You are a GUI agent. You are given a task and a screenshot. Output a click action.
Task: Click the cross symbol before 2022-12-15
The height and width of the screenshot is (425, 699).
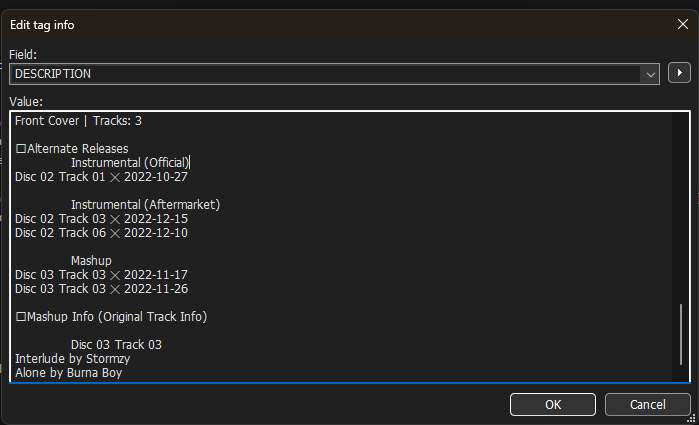click(115, 219)
